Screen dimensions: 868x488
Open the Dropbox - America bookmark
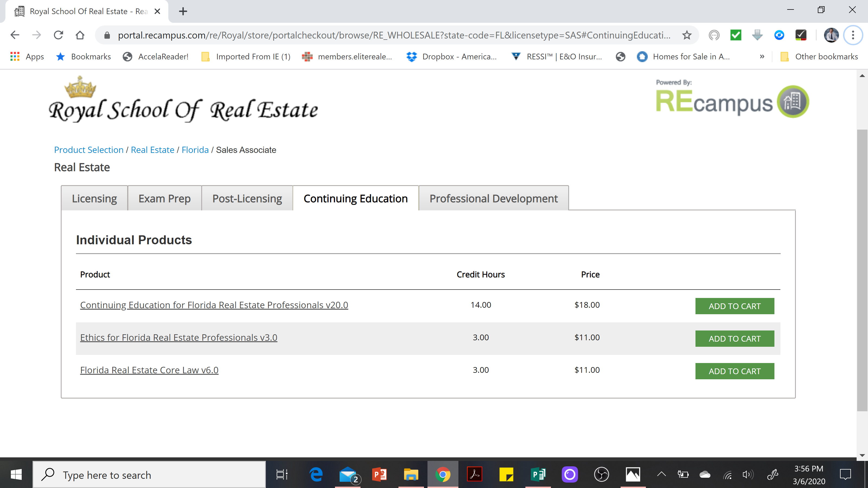tap(452, 57)
